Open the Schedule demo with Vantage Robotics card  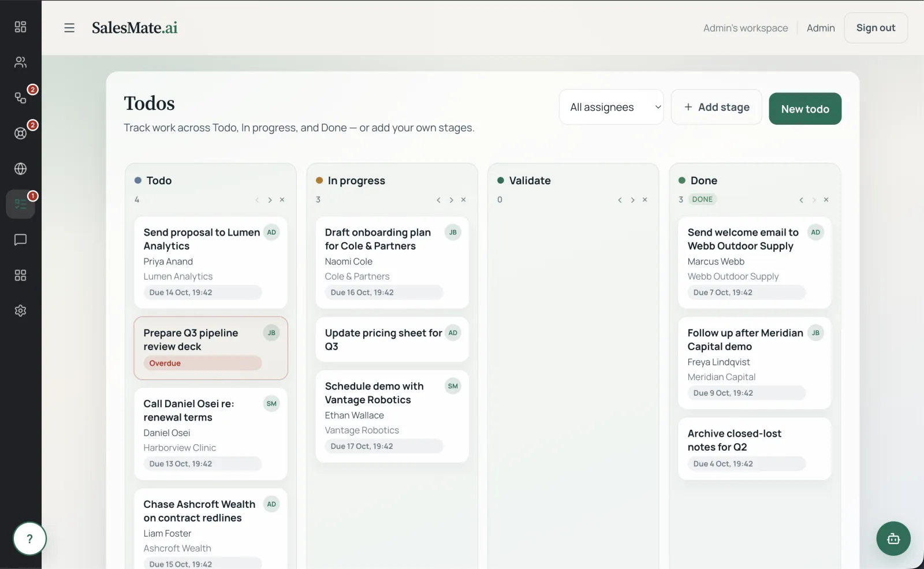click(392, 416)
